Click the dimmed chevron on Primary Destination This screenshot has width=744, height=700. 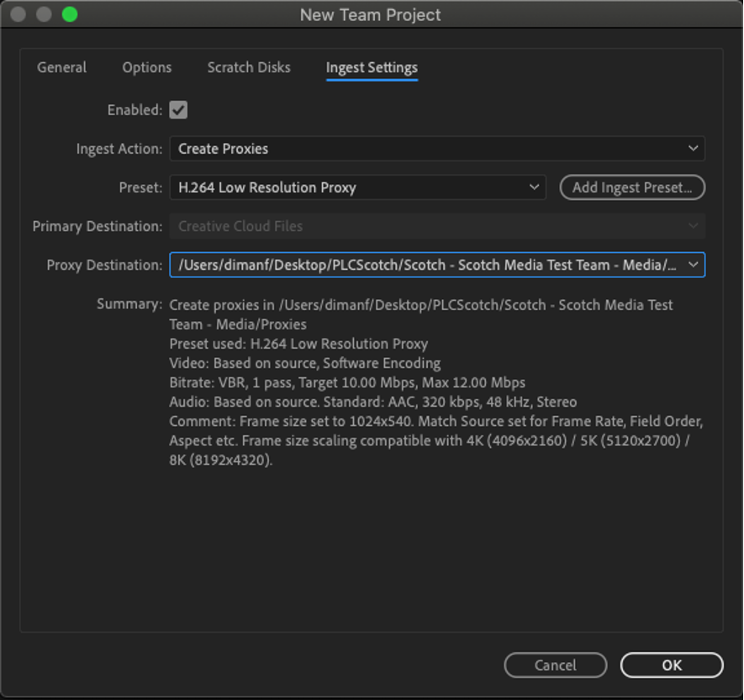tap(693, 226)
